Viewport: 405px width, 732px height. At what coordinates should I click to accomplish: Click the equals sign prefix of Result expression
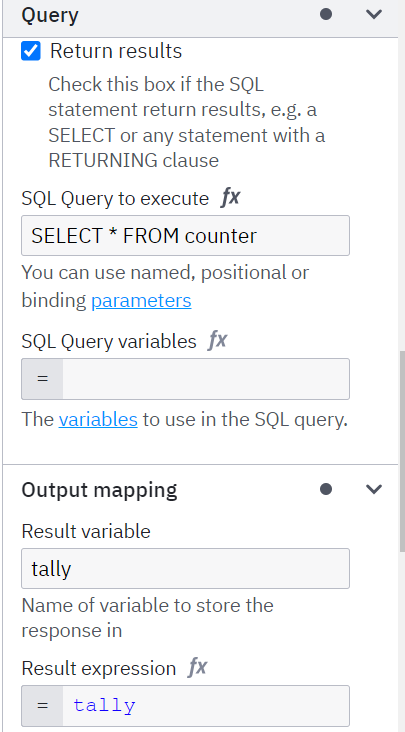tap(42, 705)
